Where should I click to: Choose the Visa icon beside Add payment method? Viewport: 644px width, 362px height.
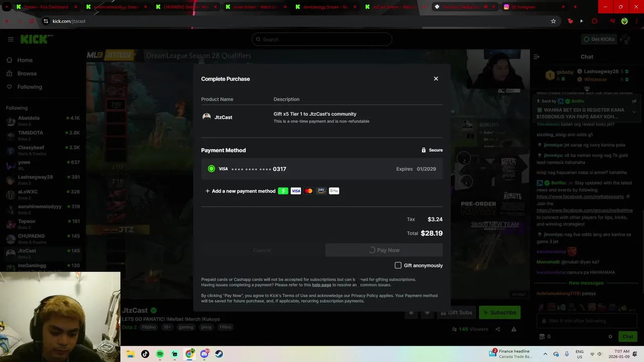click(296, 191)
